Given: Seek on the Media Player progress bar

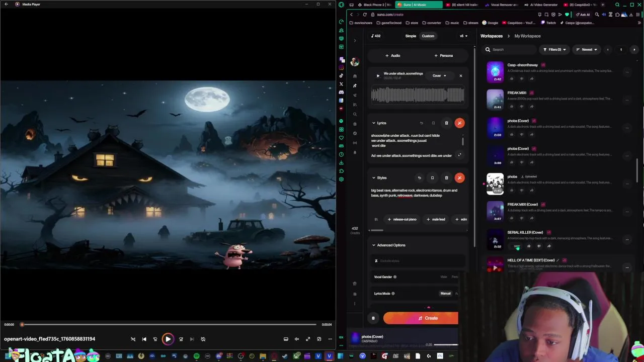Looking at the screenshot, I should (x=169, y=324).
